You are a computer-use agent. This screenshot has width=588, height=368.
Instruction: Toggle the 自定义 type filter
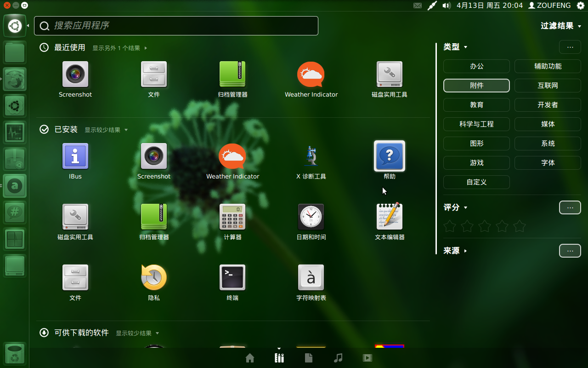pos(476,182)
